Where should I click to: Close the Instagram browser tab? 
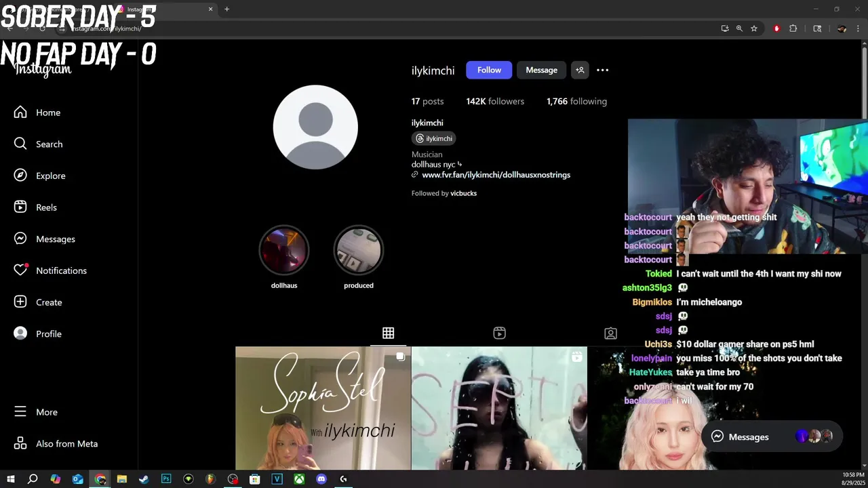point(210,9)
